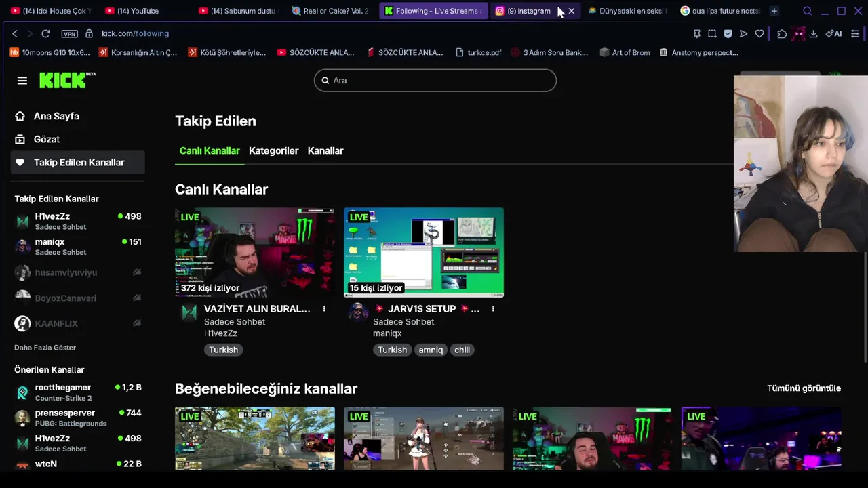Open options menu for JARV1$ SETUP stream
Screen dimensions: 868x488
493,309
